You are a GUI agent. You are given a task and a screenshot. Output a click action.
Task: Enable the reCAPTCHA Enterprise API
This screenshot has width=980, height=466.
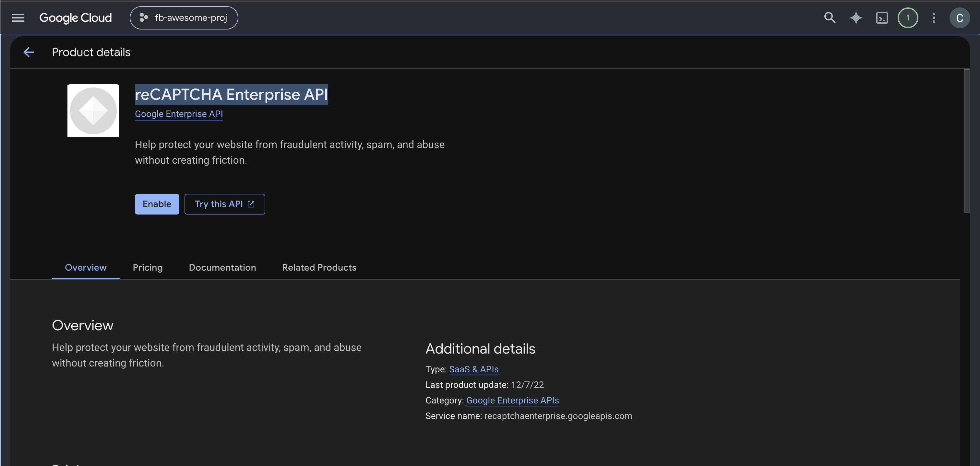[x=157, y=204]
